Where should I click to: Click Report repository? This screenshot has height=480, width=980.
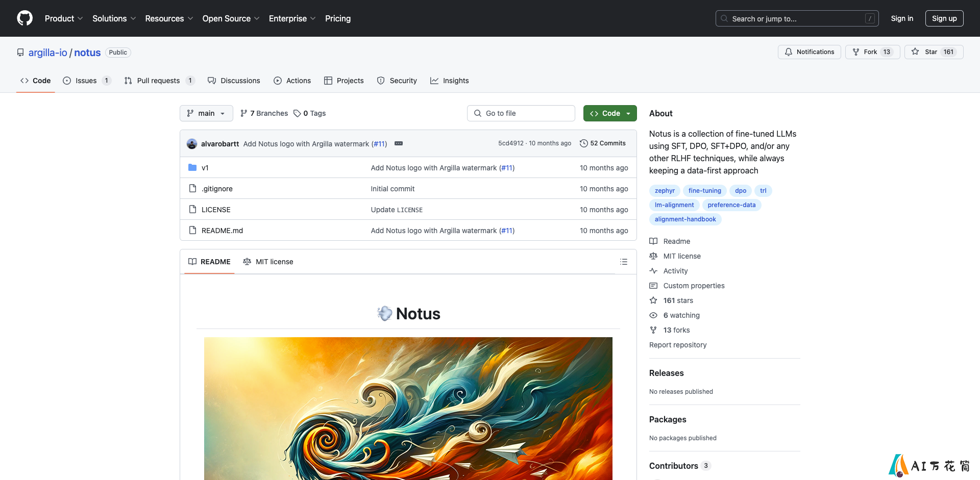678,345
